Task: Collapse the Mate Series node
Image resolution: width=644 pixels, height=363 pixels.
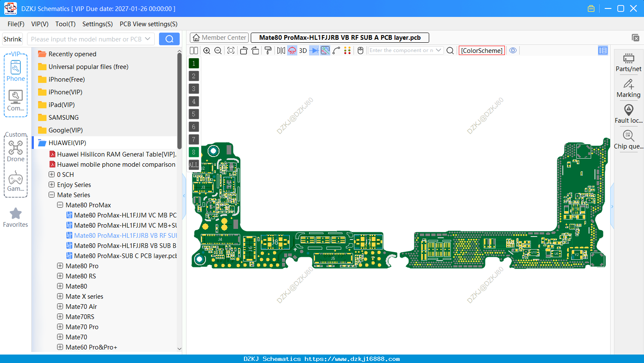Action: tap(52, 195)
